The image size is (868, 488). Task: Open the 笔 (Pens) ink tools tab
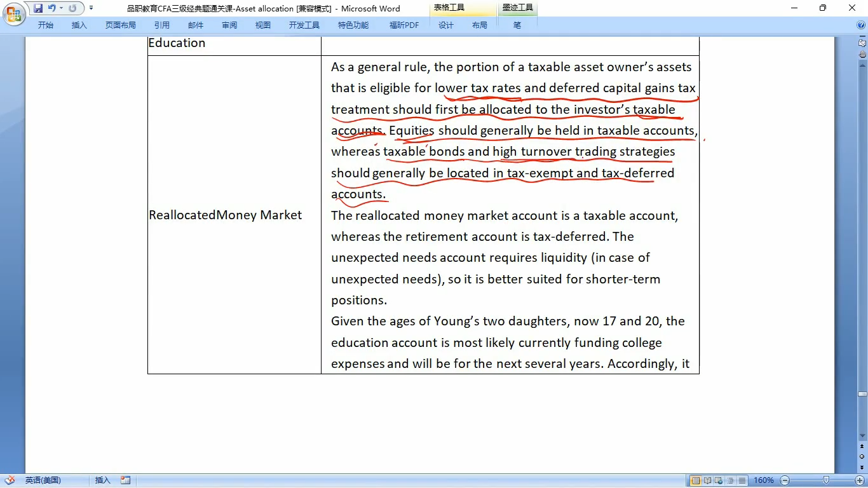pos(517,25)
